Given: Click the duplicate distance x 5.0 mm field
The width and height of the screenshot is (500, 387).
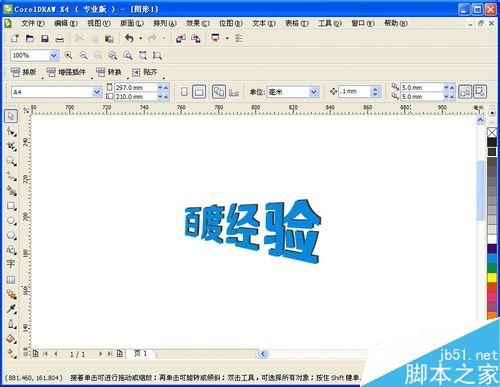Looking at the screenshot, I should click(x=422, y=87).
